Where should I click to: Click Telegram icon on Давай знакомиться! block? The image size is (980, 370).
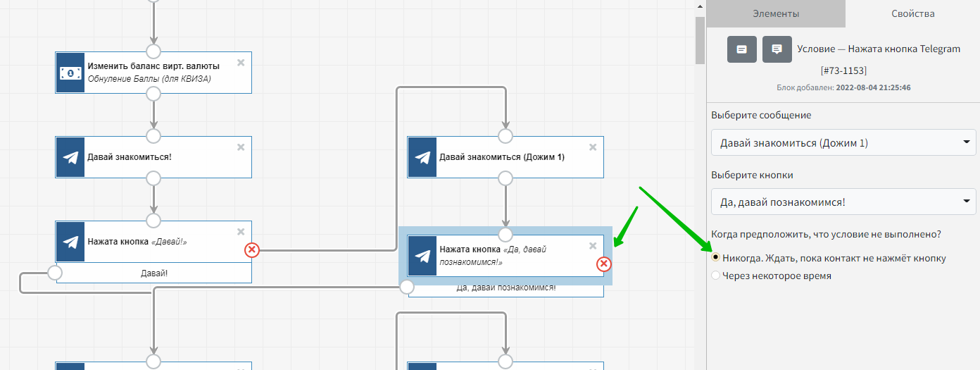[70, 157]
